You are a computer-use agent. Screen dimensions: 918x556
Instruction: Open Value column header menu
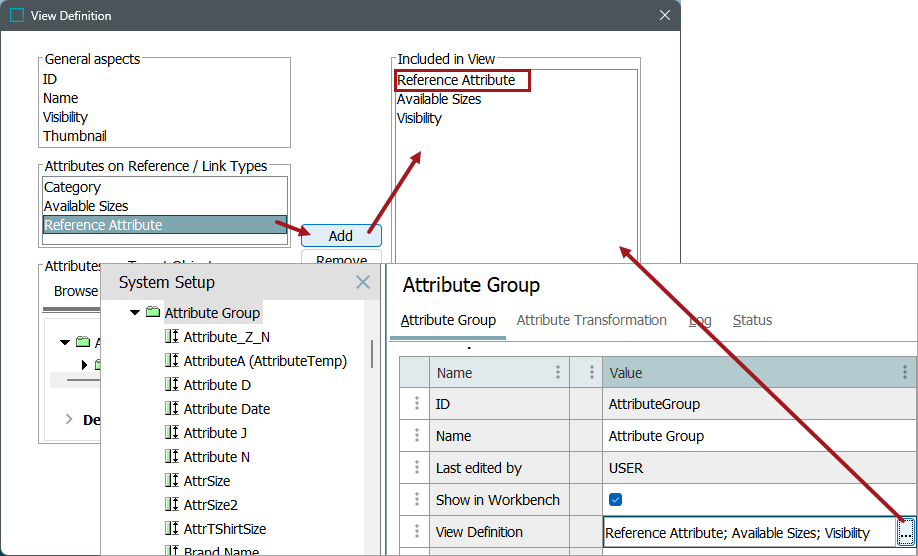pos(905,372)
